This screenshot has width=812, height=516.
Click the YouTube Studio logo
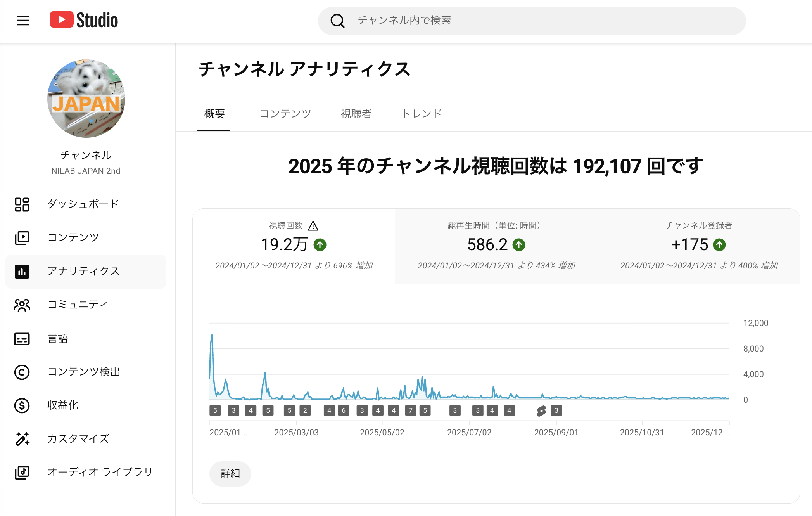tap(84, 20)
